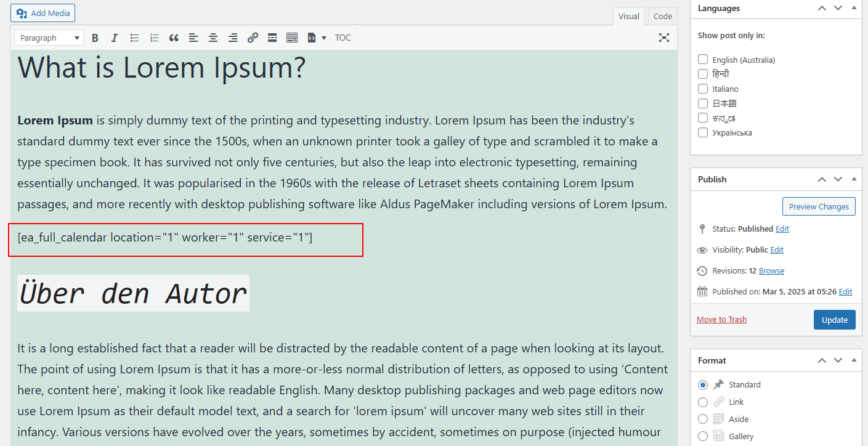Click the bold 'Lorem Ipsum' text
Viewport: 868px width, 446px height.
coord(55,121)
